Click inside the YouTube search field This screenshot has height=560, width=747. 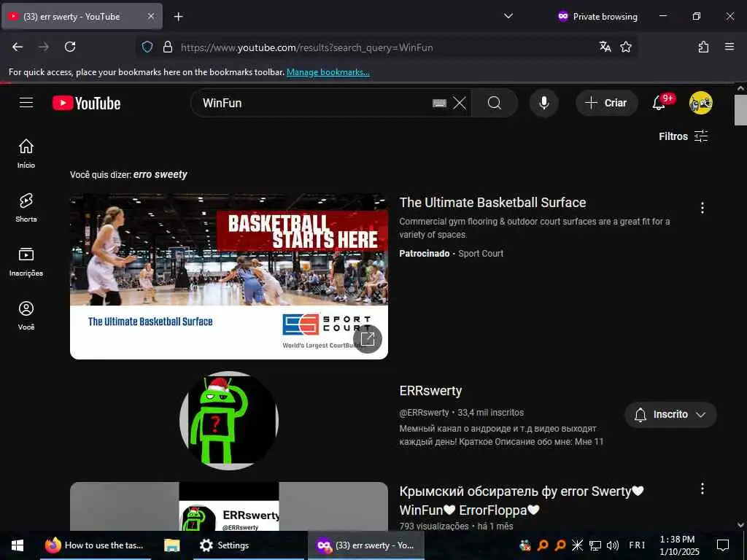point(314,103)
